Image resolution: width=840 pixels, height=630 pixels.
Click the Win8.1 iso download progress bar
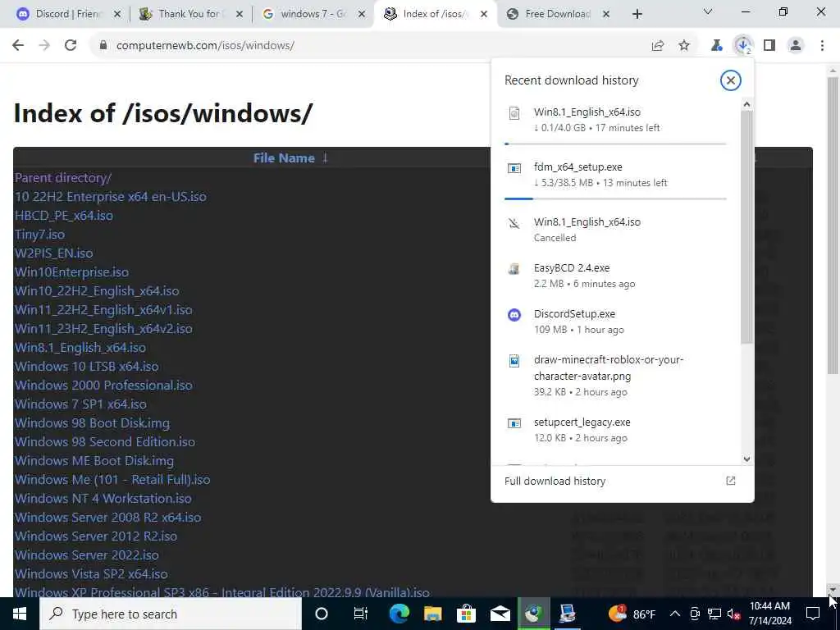point(615,144)
